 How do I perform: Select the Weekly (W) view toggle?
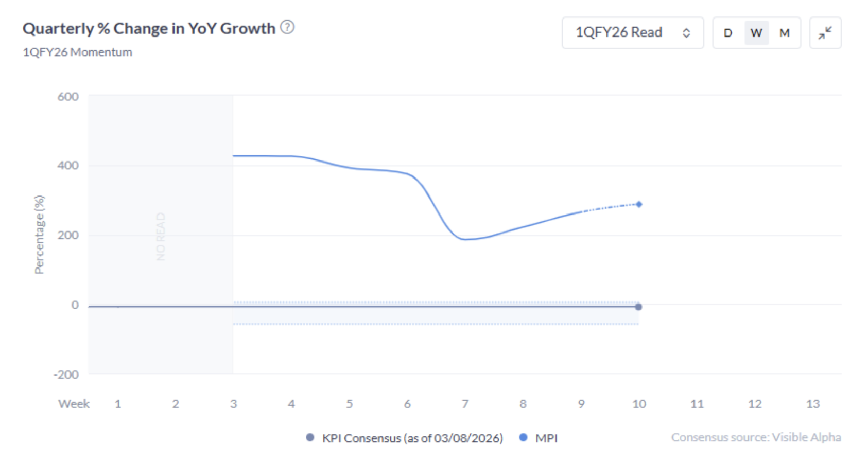(756, 33)
